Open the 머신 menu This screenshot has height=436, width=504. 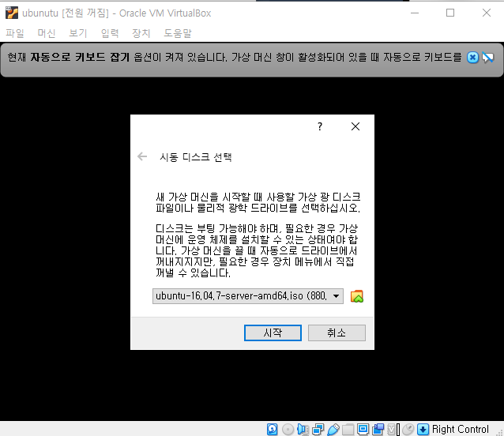tap(47, 32)
